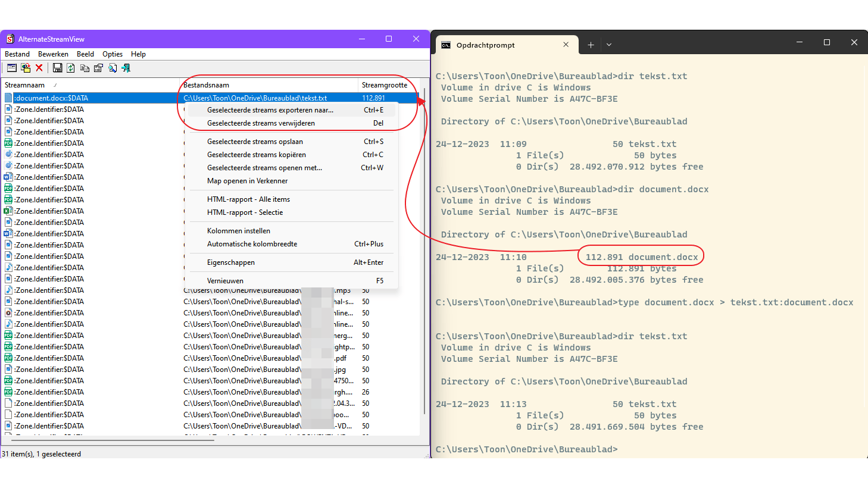Click the red X delete streams icon
Image resolution: width=868 pixels, height=488 pixels.
pyautogui.click(x=39, y=68)
